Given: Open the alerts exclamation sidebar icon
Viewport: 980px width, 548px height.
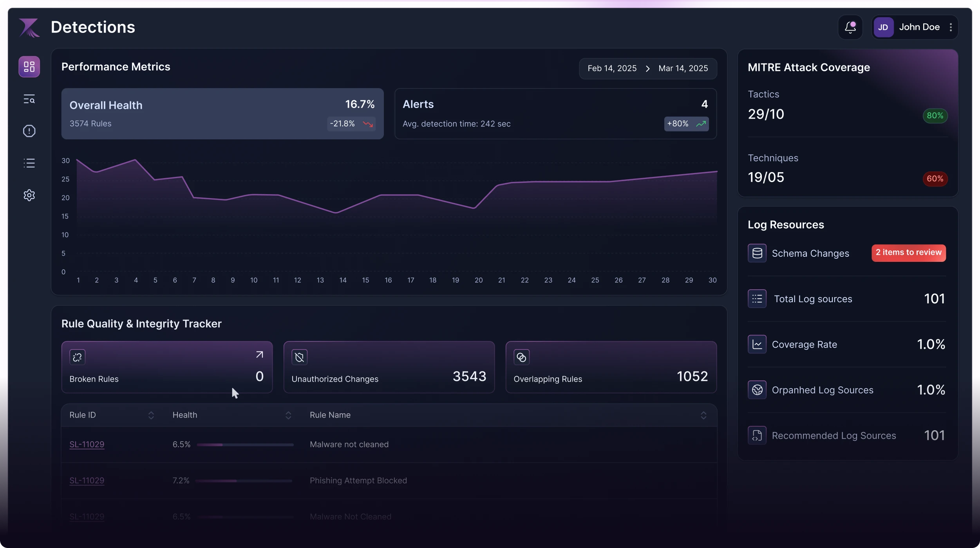Looking at the screenshot, I should click(29, 131).
